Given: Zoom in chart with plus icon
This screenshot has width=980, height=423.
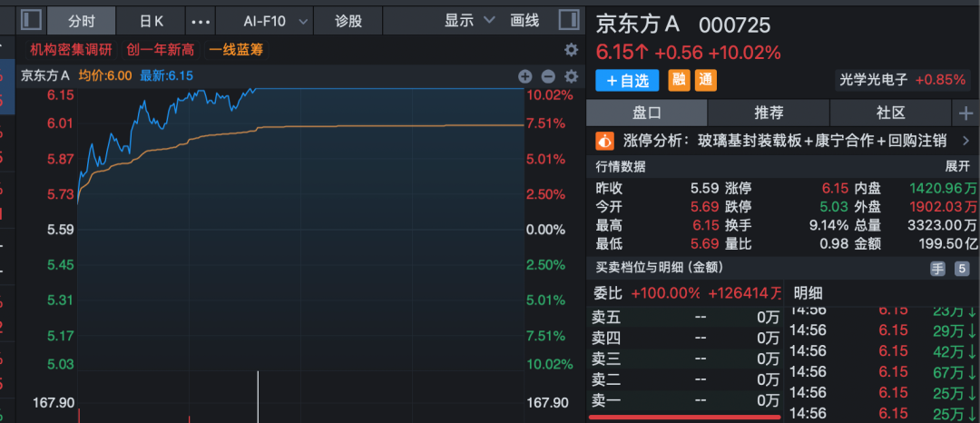Looking at the screenshot, I should click(x=525, y=77).
